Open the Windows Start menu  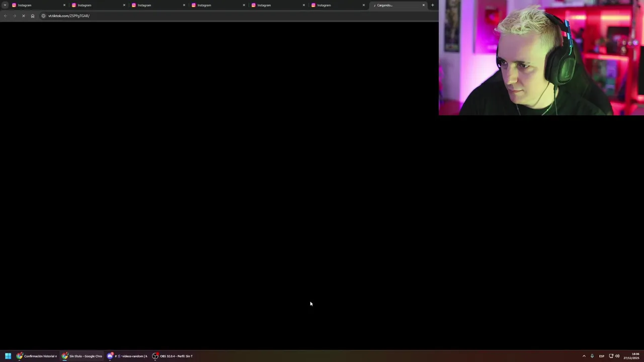pyautogui.click(x=8, y=356)
